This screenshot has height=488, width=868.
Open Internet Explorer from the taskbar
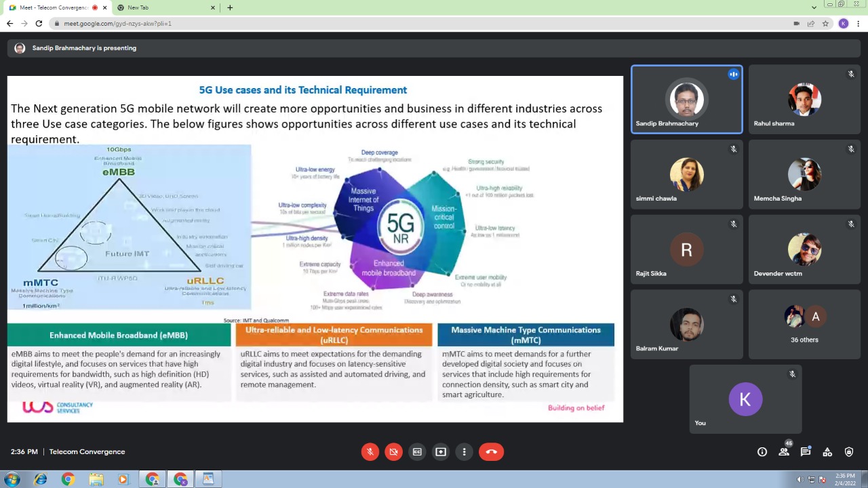(40, 479)
